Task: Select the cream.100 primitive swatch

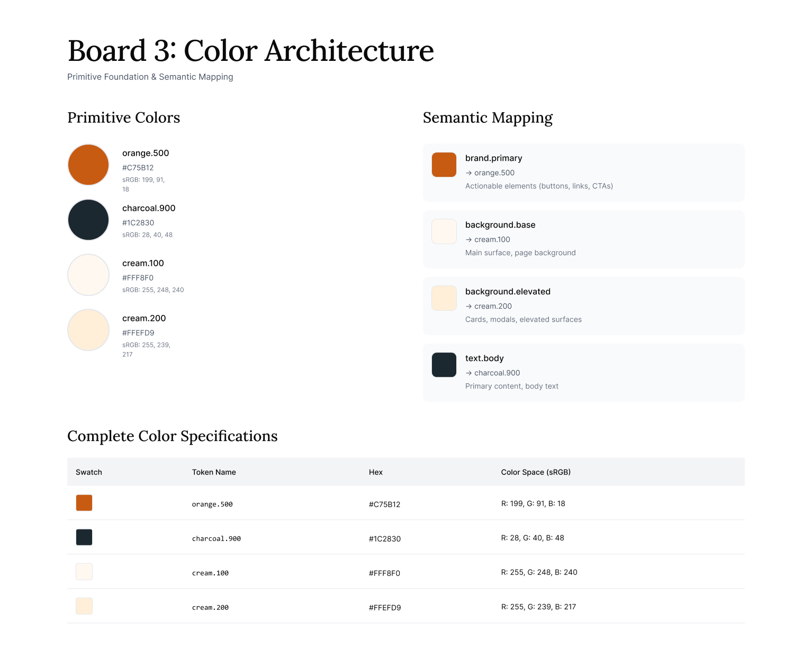Action: 88,275
